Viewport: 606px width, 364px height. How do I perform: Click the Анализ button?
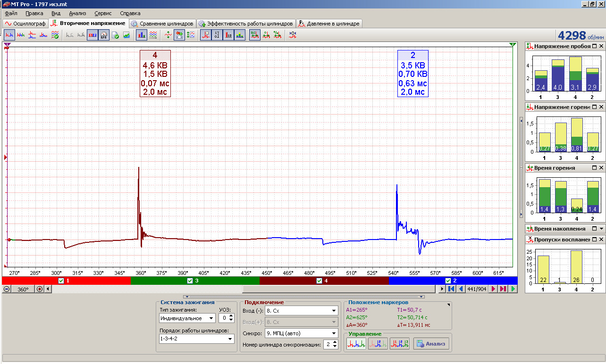point(431,344)
